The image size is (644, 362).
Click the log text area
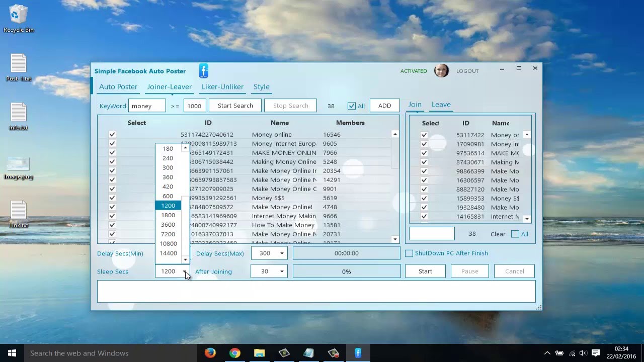tap(316, 292)
